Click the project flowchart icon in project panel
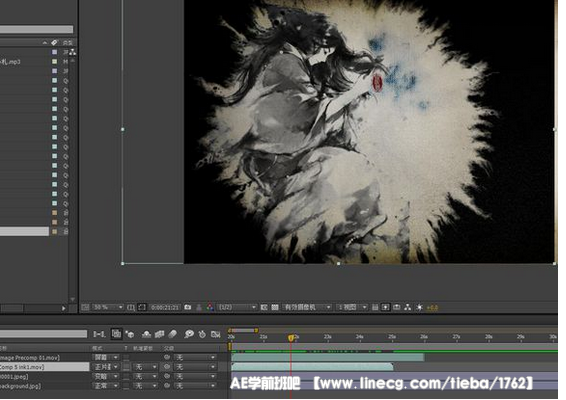The width and height of the screenshot is (566, 400). (x=73, y=52)
